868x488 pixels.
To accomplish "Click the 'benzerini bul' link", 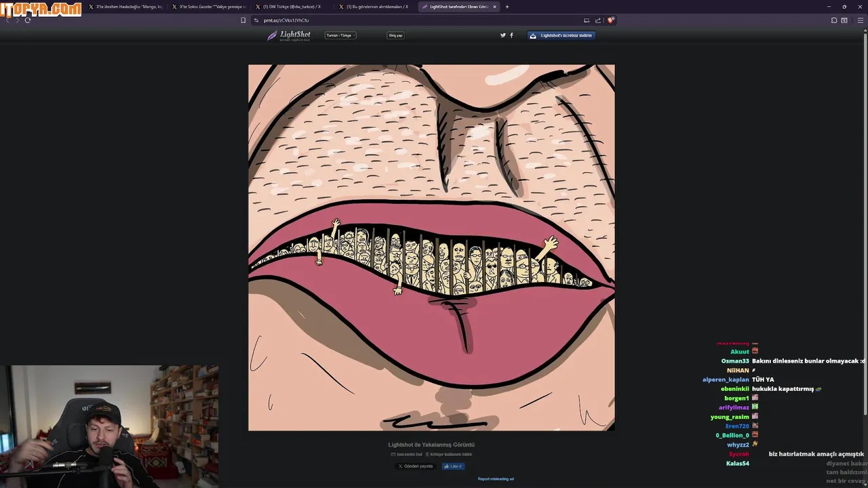I will click(407, 454).
